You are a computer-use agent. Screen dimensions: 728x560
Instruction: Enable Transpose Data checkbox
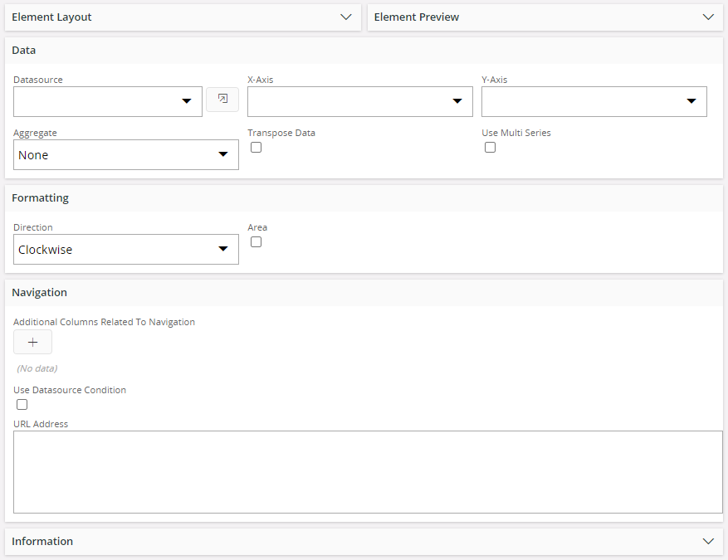[x=256, y=147]
